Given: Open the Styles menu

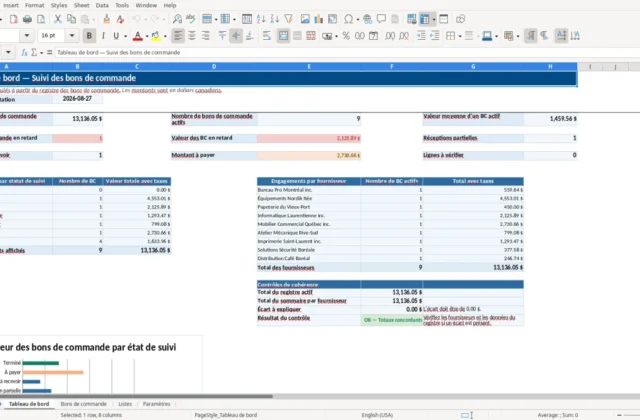Looking at the screenshot, I should (59, 5).
